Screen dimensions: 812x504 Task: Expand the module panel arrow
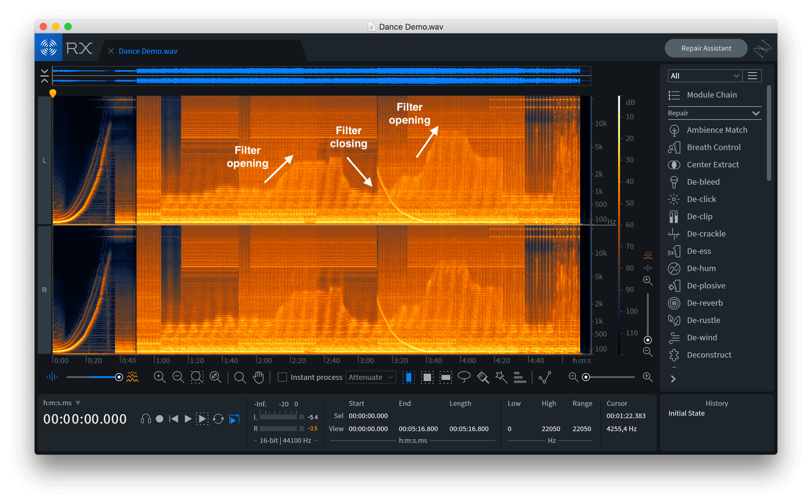click(x=673, y=379)
